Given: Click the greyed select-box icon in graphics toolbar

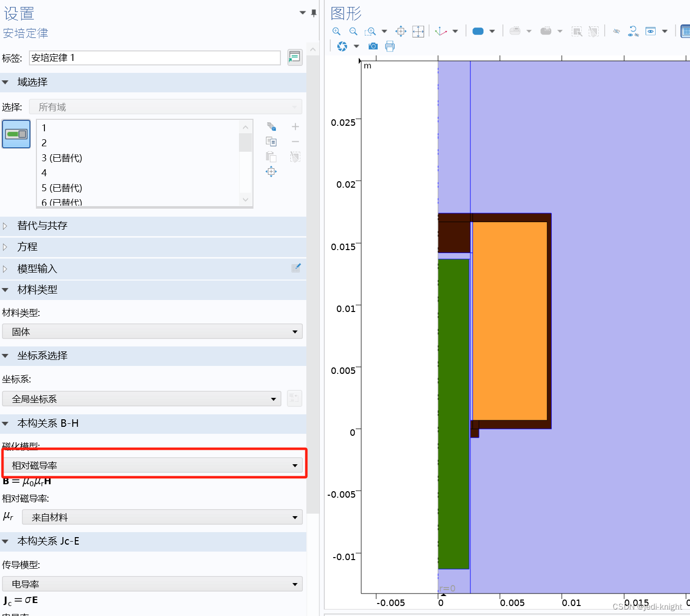Looking at the screenshot, I should click(577, 31).
